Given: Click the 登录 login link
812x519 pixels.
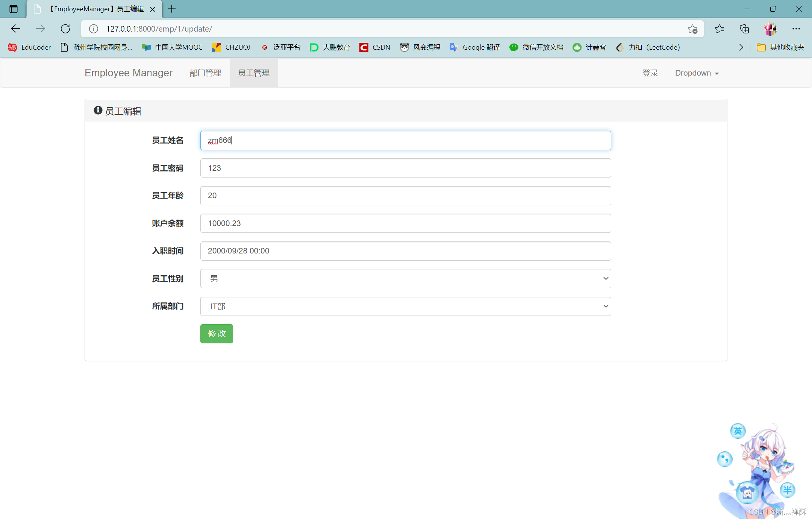Looking at the screenshot, I should [650, 73].
